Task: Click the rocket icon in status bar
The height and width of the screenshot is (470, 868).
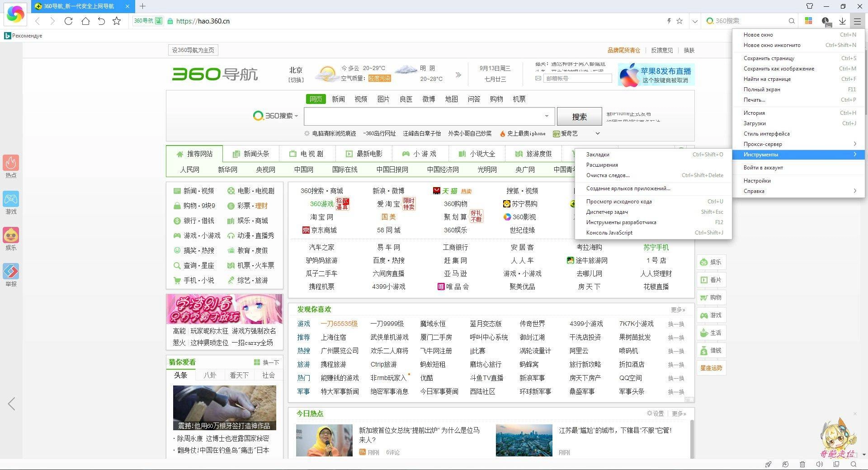Action: tap(768, 464)
